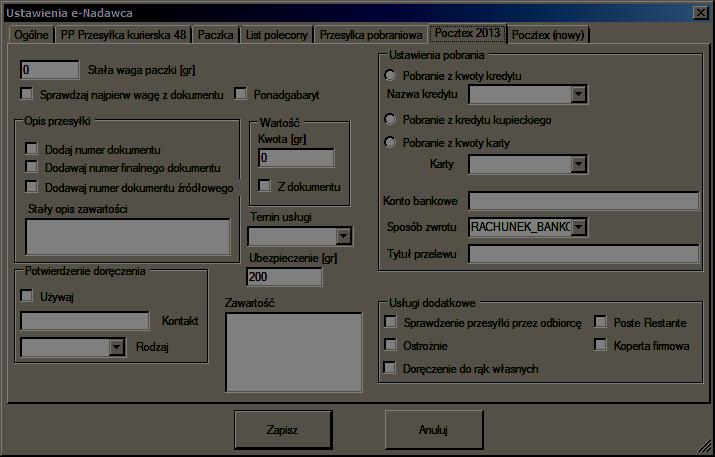Go to the List polecony tab
The image size is (715, 457).
pos(276,35)
